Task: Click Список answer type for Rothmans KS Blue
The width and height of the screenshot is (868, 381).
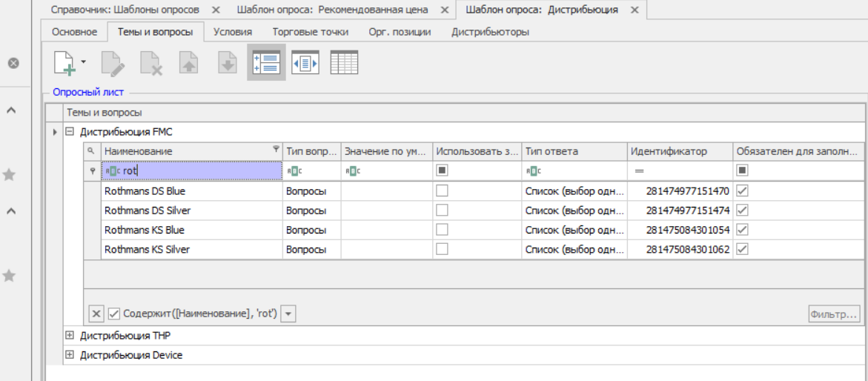Action: pos(574,230)
